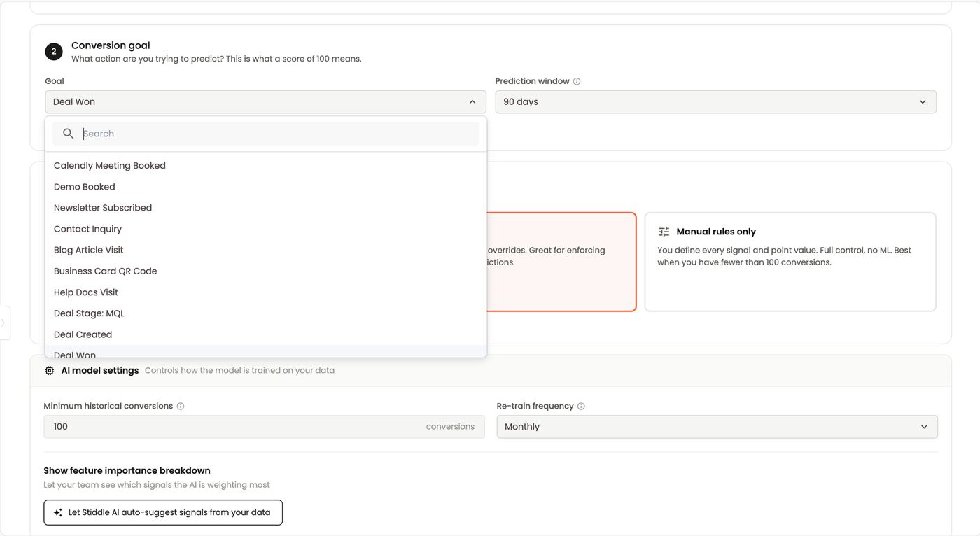This screenshot has width=980, height=536.
Task: Click the sliders icon on the Manual rules only card
Action: (664, 232)
